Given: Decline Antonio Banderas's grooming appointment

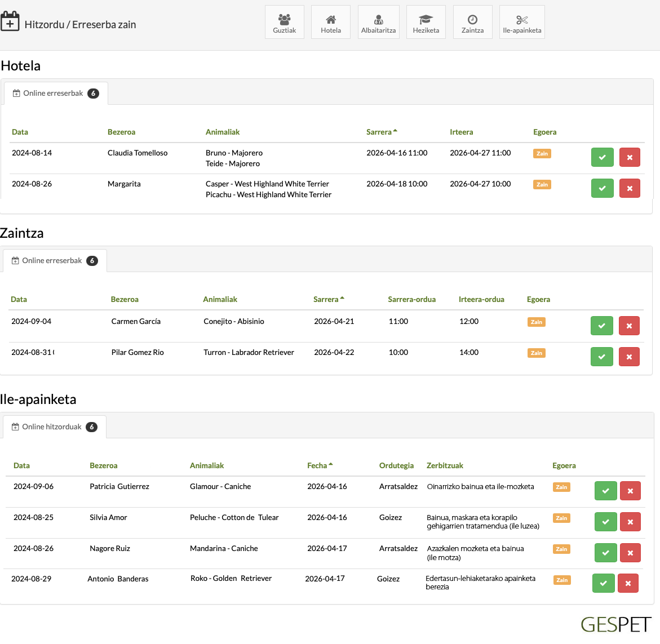Looking at the screenshot, I should click(x=628, y=583).
